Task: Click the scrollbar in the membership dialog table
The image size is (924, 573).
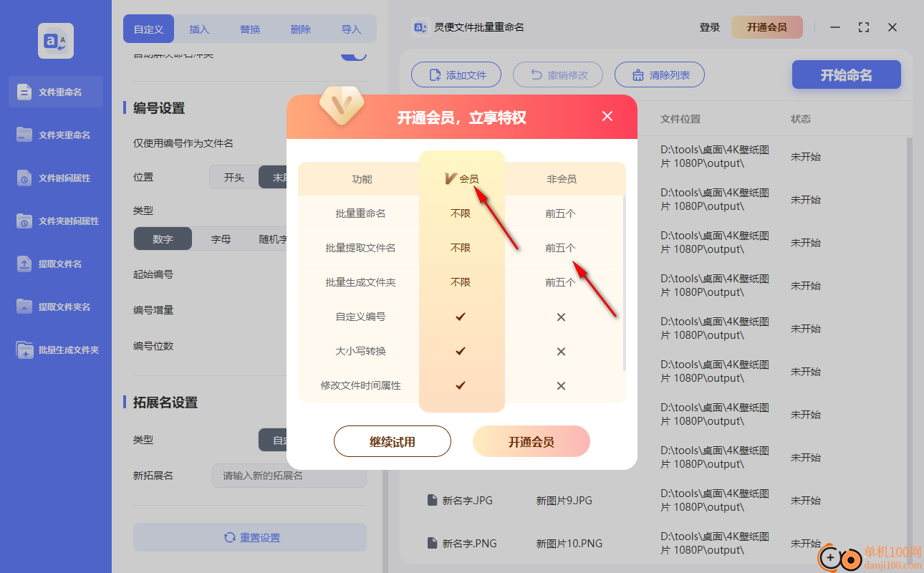Action: click(625, 283)
